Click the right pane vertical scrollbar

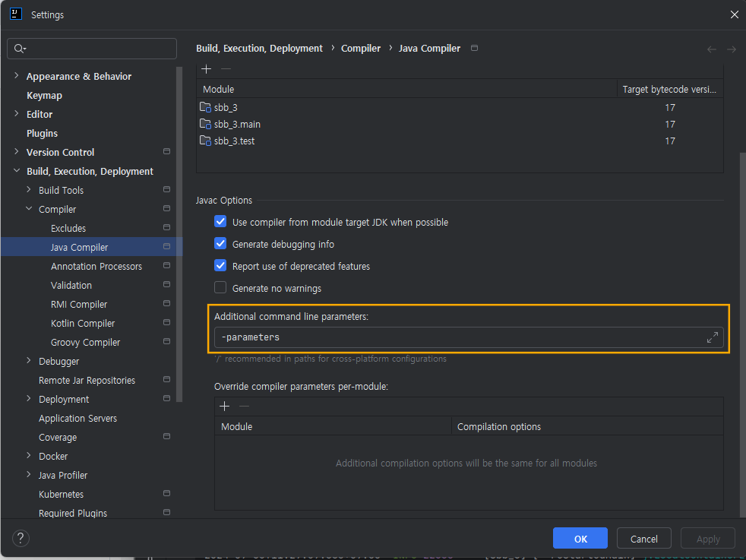[743, 334]
